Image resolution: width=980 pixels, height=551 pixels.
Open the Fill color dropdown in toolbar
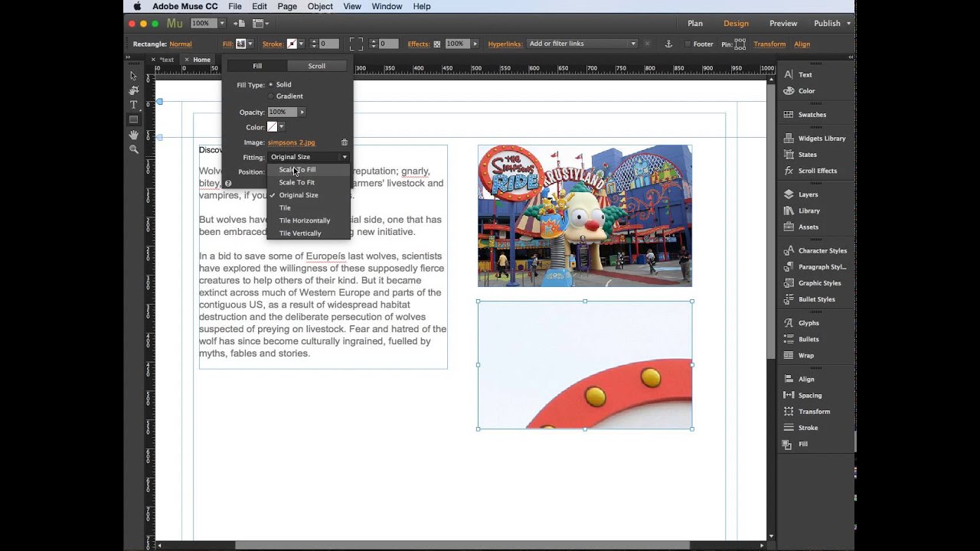click(x=250, y=44)
